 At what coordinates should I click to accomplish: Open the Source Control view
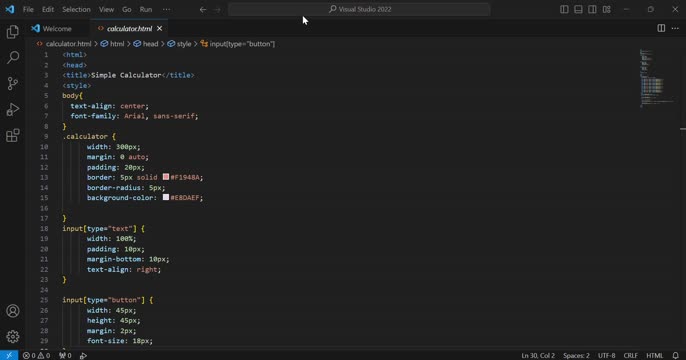pyautogui.click(x=13, y=84)
